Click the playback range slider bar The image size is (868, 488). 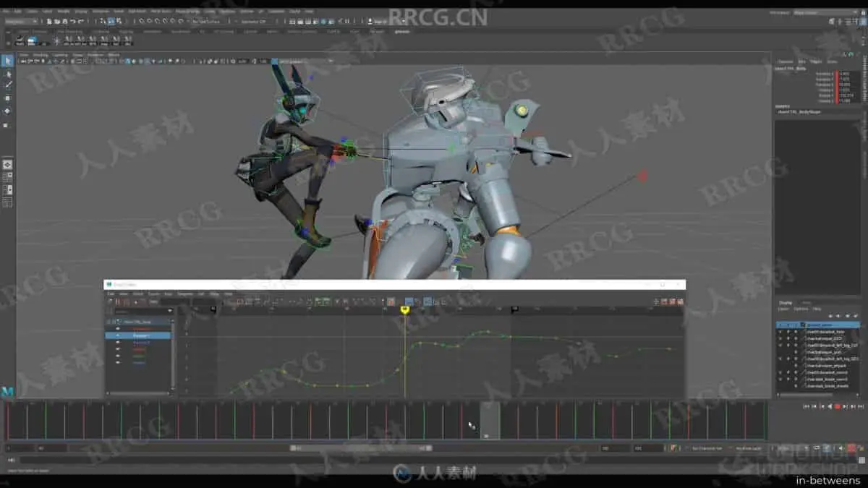pyautogui.click(x=361, y=448)
